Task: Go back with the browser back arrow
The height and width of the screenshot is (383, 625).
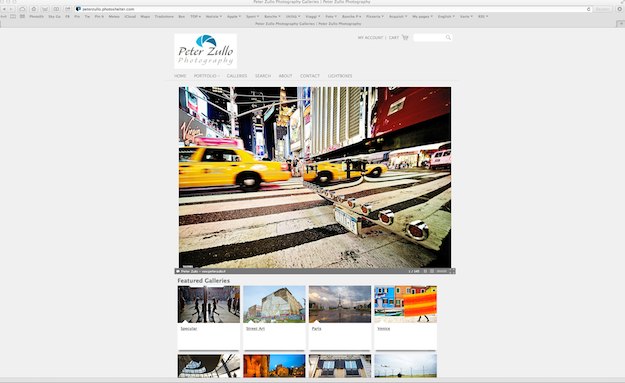Action: click(4, 9)
